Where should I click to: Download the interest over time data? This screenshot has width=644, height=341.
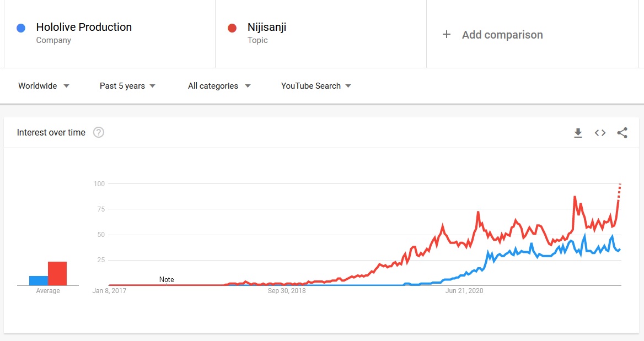coord(578,133)
